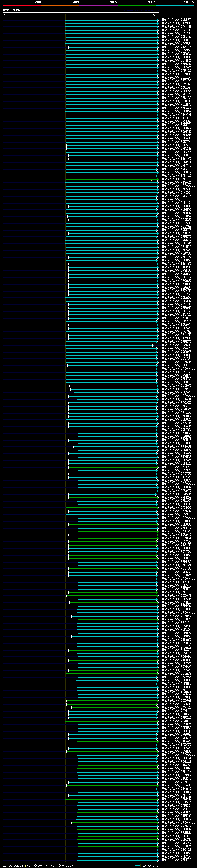
Task: Open hit UniRef100_Q7DIH9
Action: tap(177, 26)
